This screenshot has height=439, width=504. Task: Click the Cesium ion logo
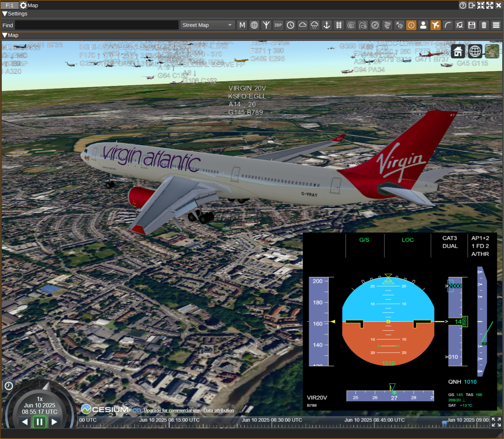coord(111,409)
